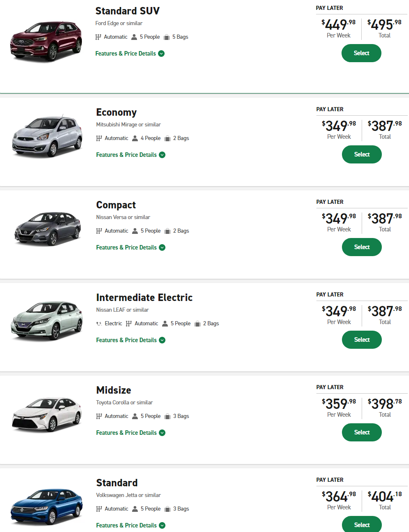Click the luggage icon on Compact row
Viewport: 409px width, 532px height.
click(167, 231)
